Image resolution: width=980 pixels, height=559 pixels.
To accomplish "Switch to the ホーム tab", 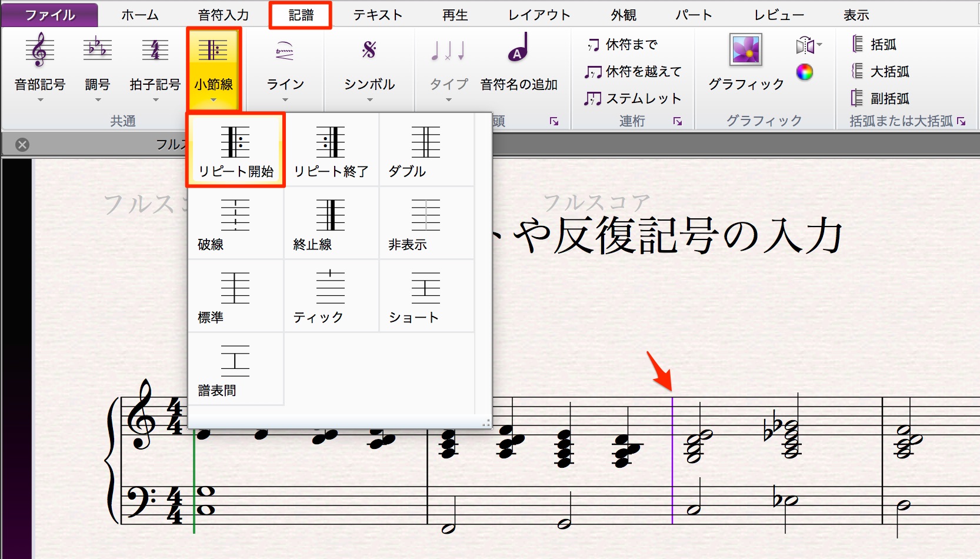I will coord(140,15).
